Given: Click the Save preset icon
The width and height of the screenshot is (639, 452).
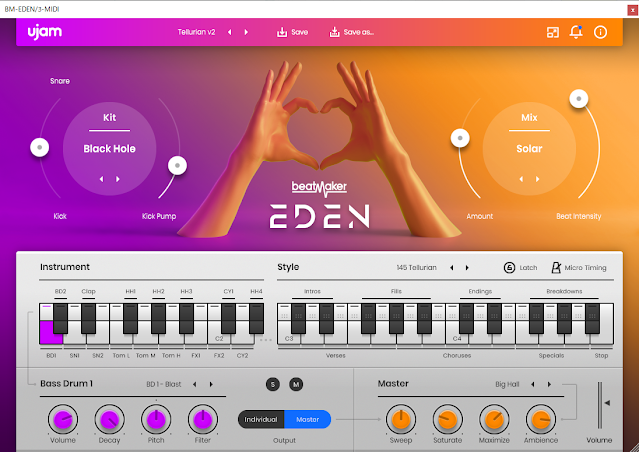Looking at the screenshot, I should tap(282, 32).
